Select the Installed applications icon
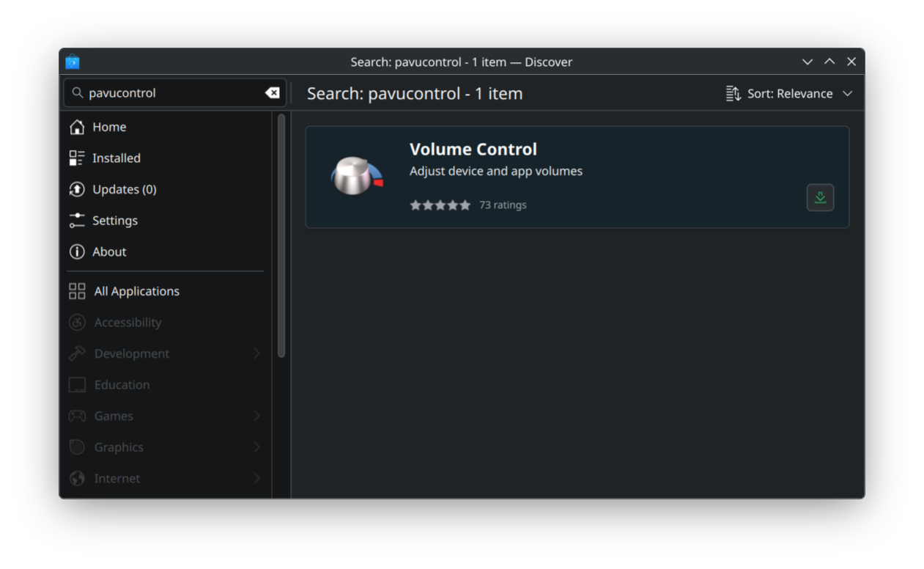Viewport: 924px width, 569px height. tap(77, 158)
